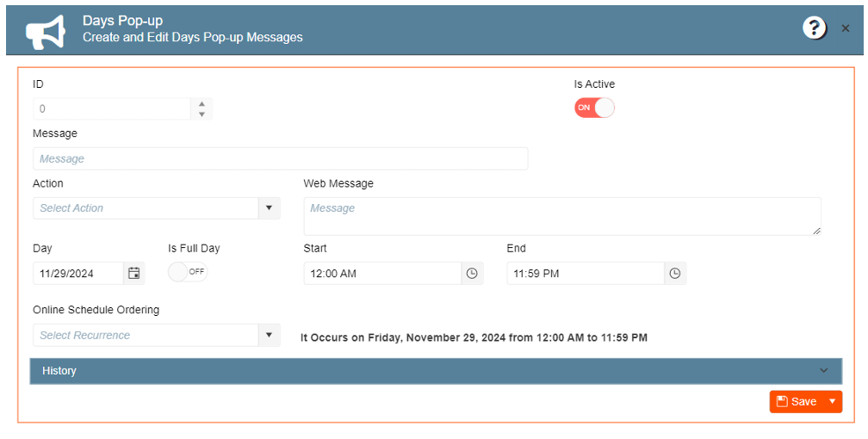Focus the Web Message text area
The image size is (868, 439).
561,216
